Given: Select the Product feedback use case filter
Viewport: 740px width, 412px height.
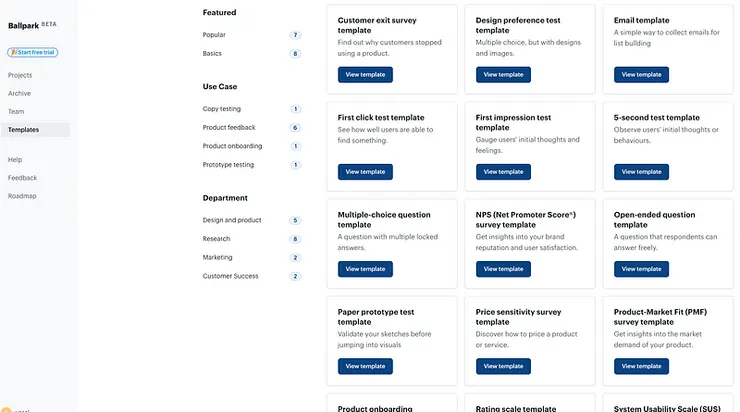Looking at the screenshot, I should pyautogui.click(x=229, y=128).
